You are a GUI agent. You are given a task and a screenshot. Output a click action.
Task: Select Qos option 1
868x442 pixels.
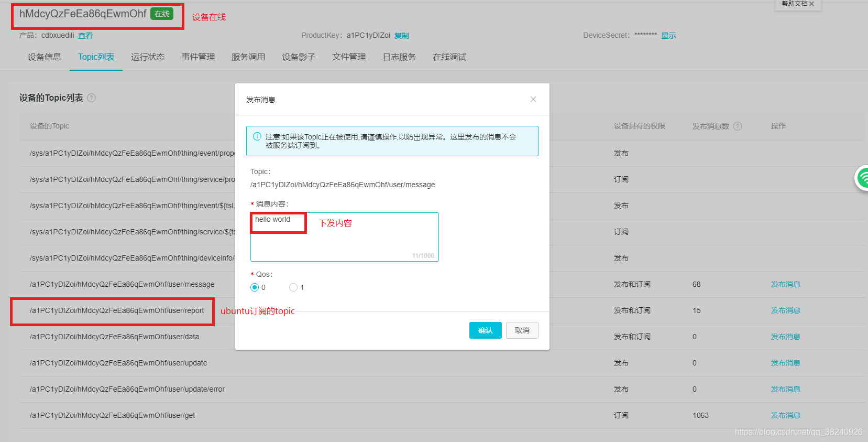click(293, 287)
